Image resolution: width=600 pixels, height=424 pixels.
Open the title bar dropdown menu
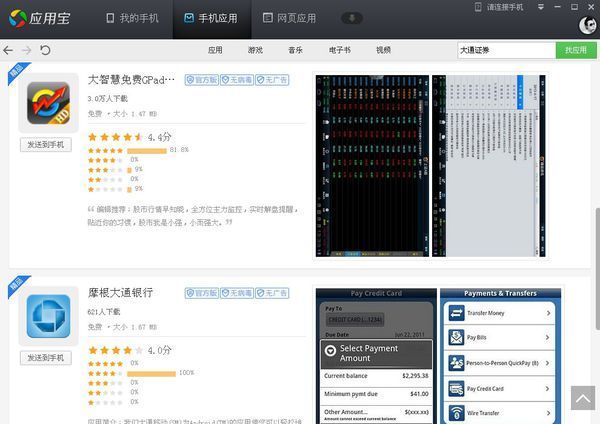(x=541, y=7)
